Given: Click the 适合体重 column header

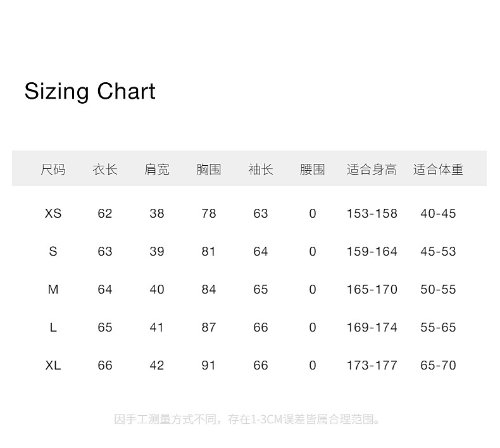Looking at the screenshot, I should [x=438, y=170].
